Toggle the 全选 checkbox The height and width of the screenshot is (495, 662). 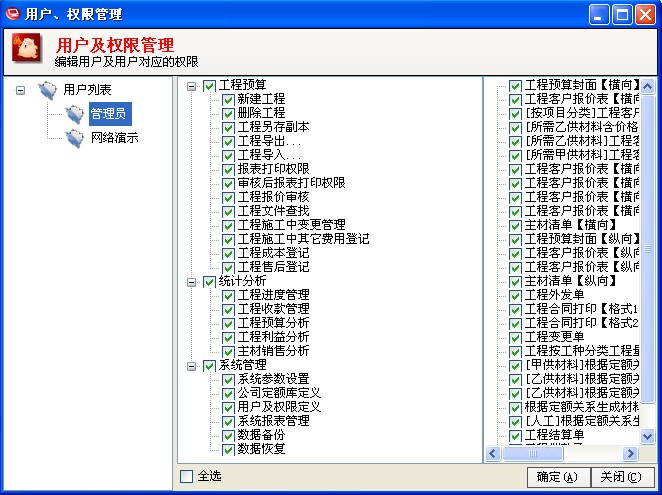[x=186, y=476]
